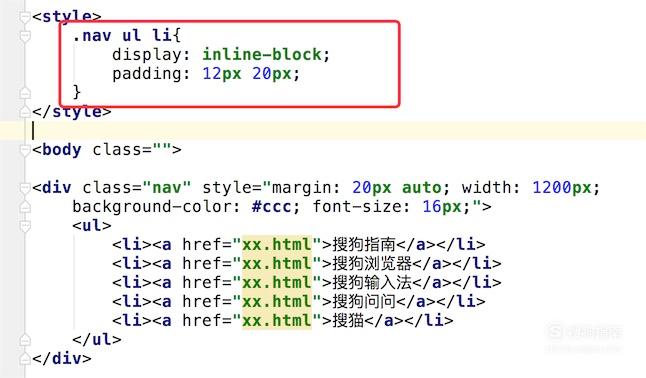The height and width of the screenshot is (378, 646).
Task: Click xx.html in the 搜狗浏览器 row
Action: pyautogui.click(x=277, y=263)
